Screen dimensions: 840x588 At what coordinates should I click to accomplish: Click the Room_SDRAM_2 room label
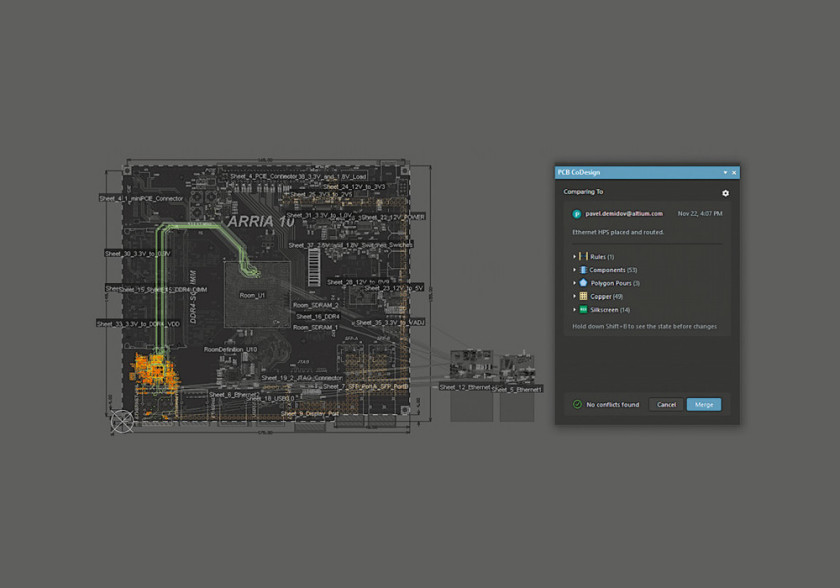tap(316, 305)
